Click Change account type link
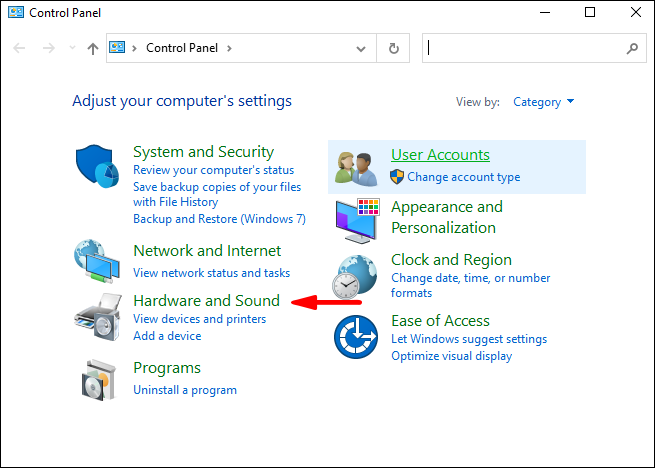655x468 pixels. [x=463, y=177]
